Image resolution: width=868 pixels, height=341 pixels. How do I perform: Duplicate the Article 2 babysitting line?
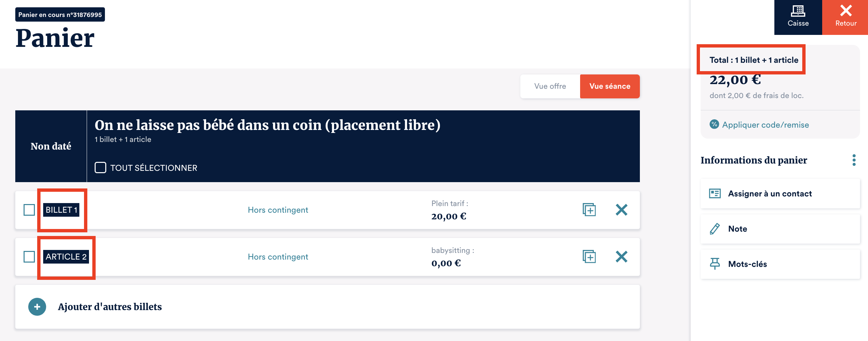[x=589, y=257]
